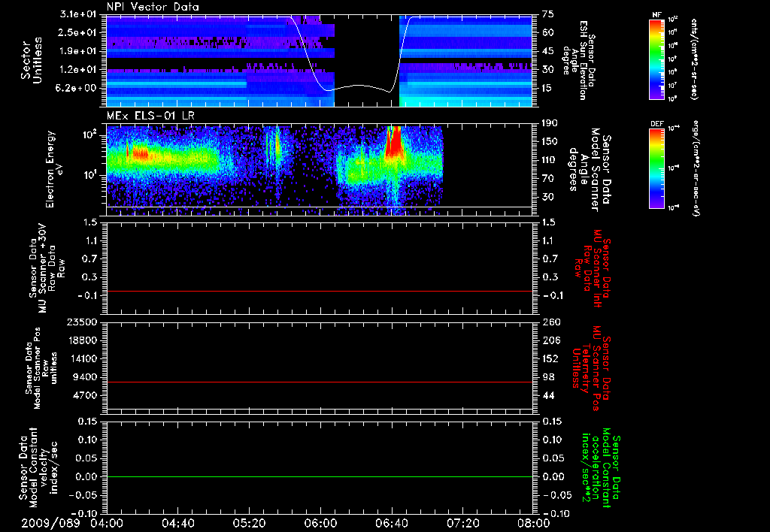
Task: Click the "08:00" time tick label
Action: 534,523
